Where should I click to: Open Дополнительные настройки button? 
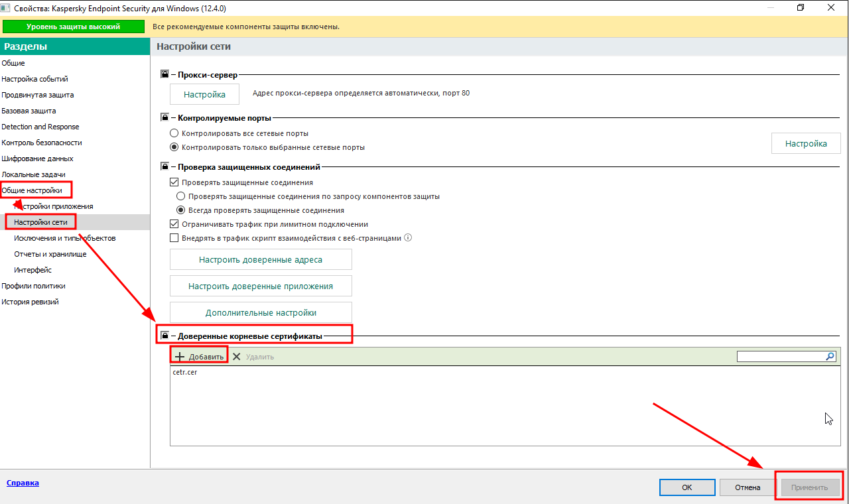[x=261, y=312]
